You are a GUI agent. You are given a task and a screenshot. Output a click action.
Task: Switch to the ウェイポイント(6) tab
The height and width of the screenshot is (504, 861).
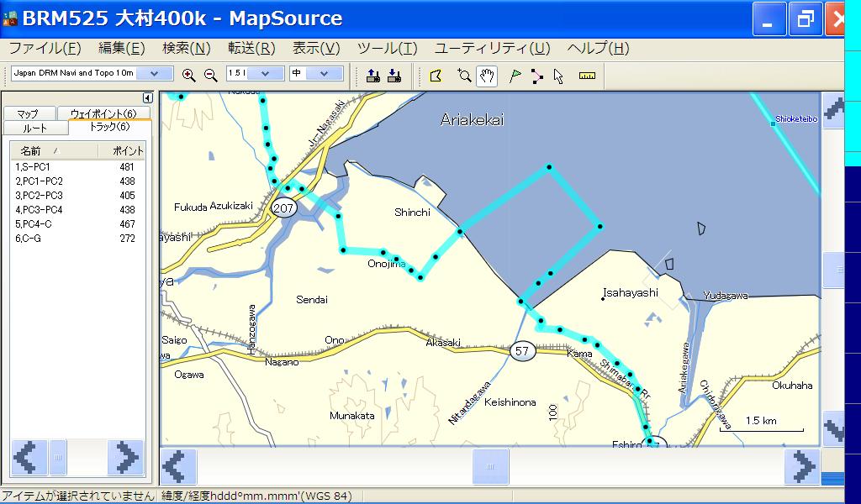click(x=103, y=113)
